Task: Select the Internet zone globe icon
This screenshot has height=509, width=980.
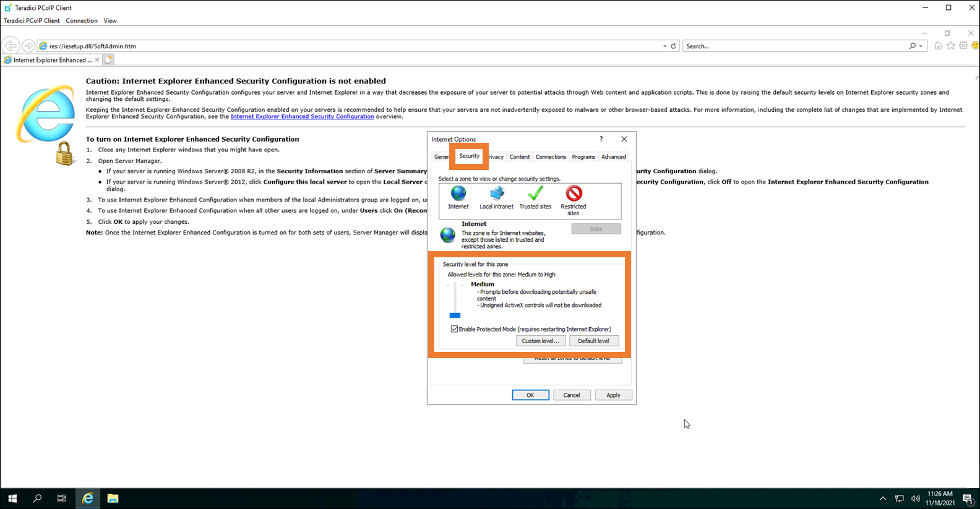Action: (458, 194)
